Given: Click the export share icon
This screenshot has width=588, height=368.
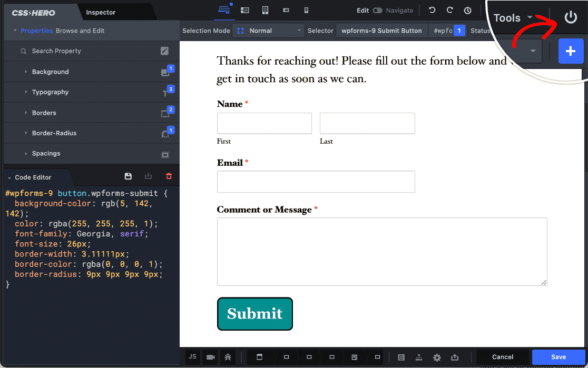Looking at the screenshot, I should (455, 357).
